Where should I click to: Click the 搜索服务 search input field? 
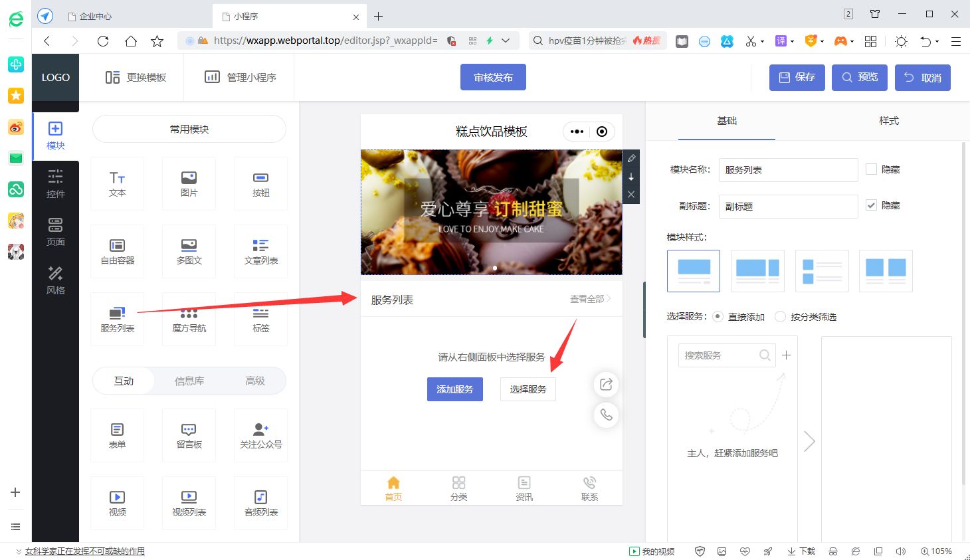coord(721,355)
